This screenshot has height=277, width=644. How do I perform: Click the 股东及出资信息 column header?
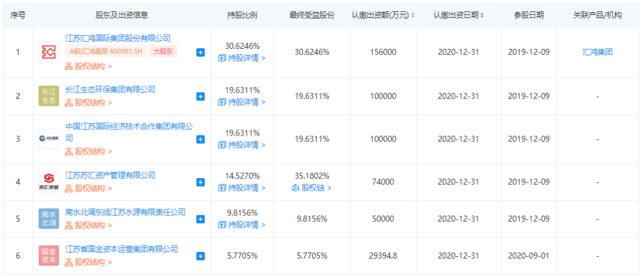[x=122, y=15]
